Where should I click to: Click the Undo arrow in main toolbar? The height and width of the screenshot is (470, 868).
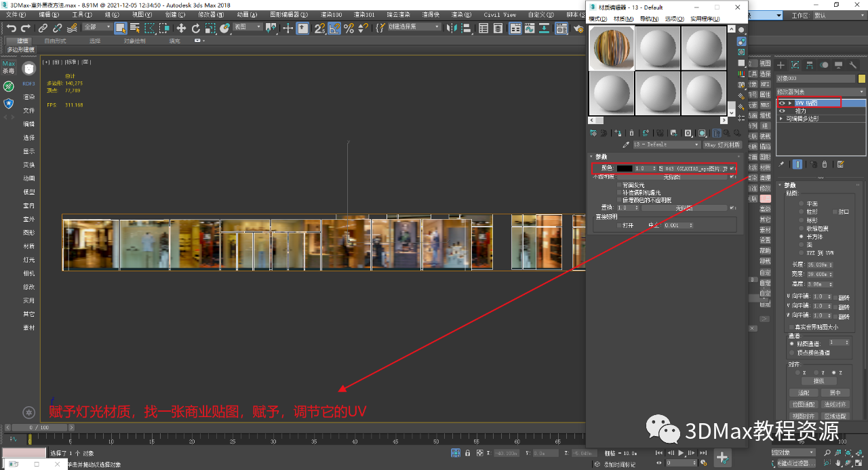coord(11,28)
